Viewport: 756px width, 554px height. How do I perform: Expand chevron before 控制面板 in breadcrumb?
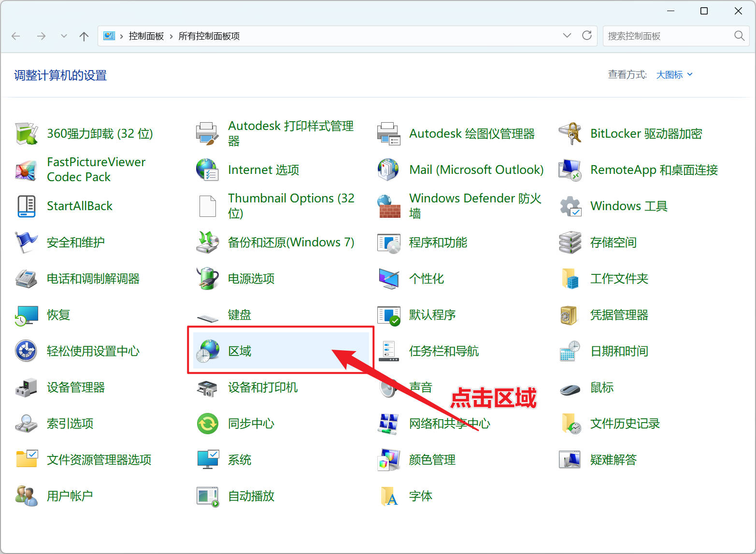(x=121, y=36)
